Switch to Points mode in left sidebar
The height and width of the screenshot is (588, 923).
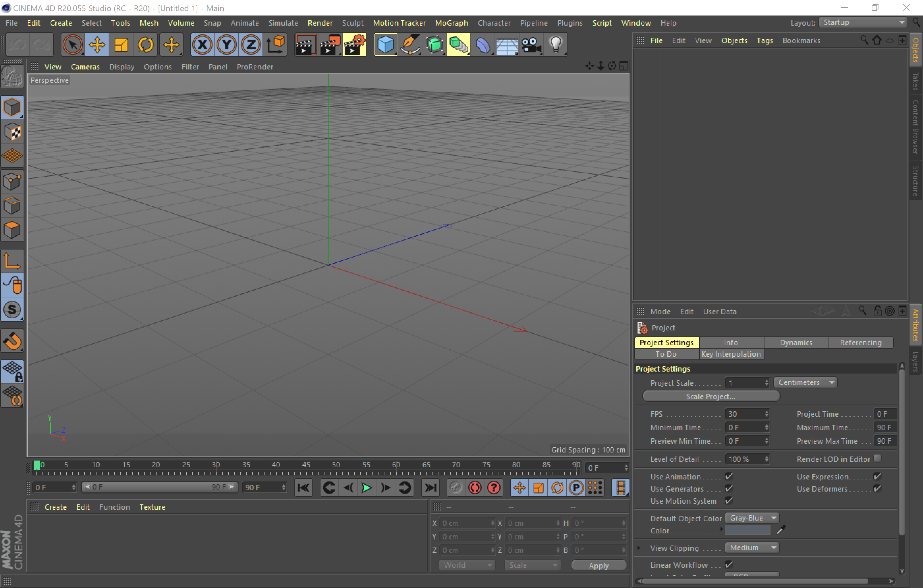pos(12,181)
